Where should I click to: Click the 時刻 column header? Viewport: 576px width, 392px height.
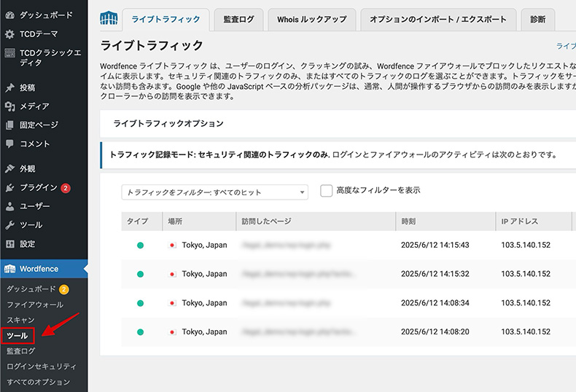tap(445, 222)
